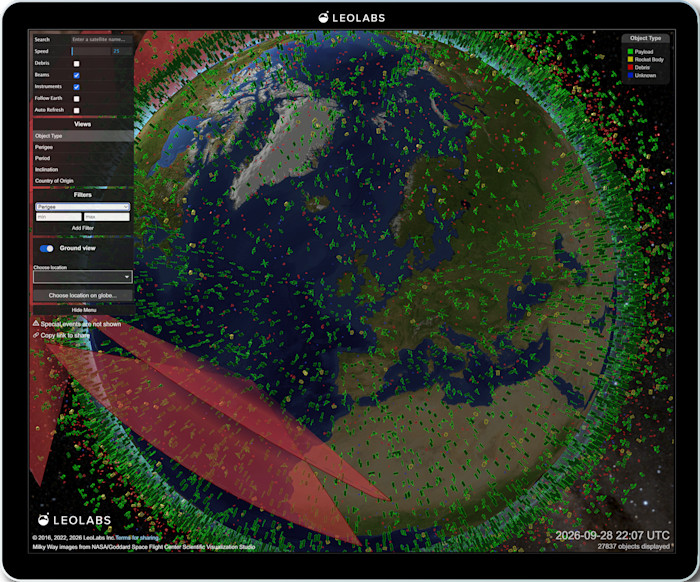This screenshot has height=582, width=700.
Task: Click the Hide Menu button
Action: tap(83, 310)
